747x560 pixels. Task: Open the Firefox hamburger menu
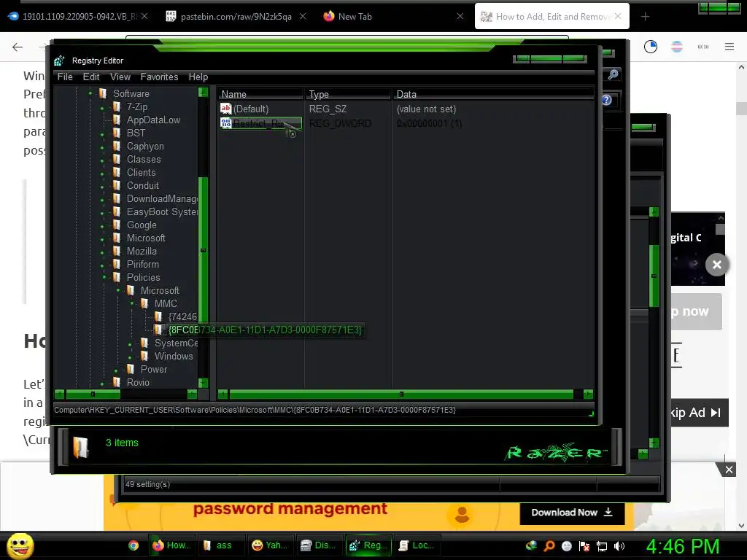click(729, 47)
